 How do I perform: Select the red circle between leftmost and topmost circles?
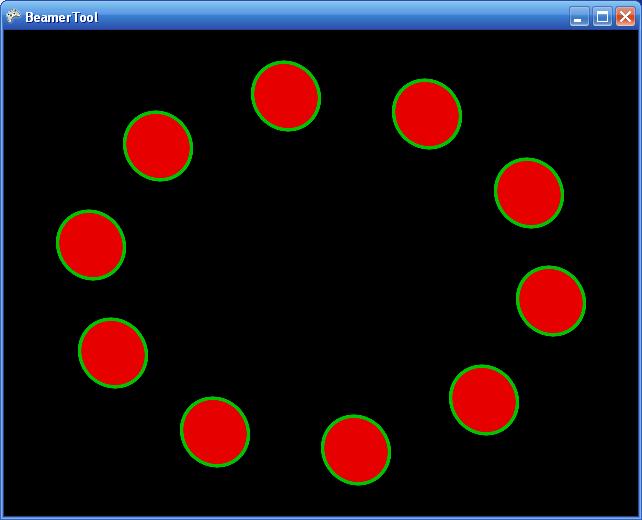(158, 146)
